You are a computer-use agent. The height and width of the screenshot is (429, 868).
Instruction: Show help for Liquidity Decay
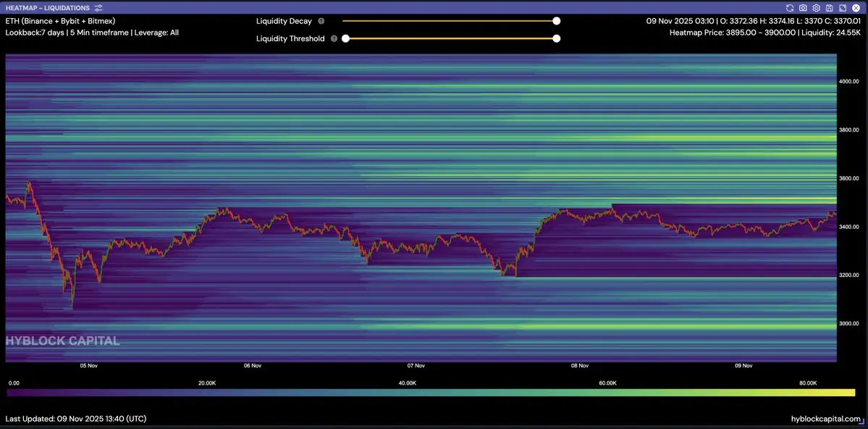click(x=321, y=22)
